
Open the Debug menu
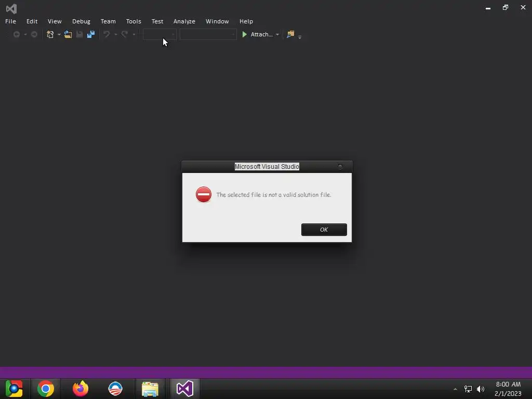click(x=81, y=21)
